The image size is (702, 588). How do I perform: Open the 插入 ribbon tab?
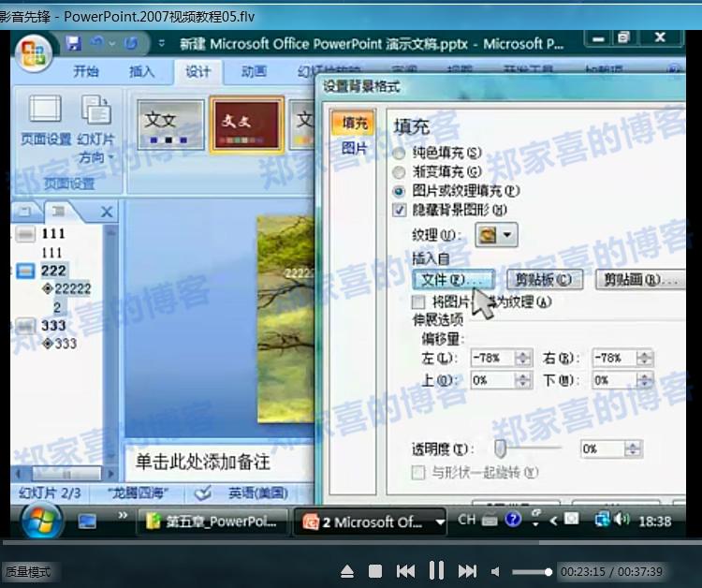coord(141,72)
